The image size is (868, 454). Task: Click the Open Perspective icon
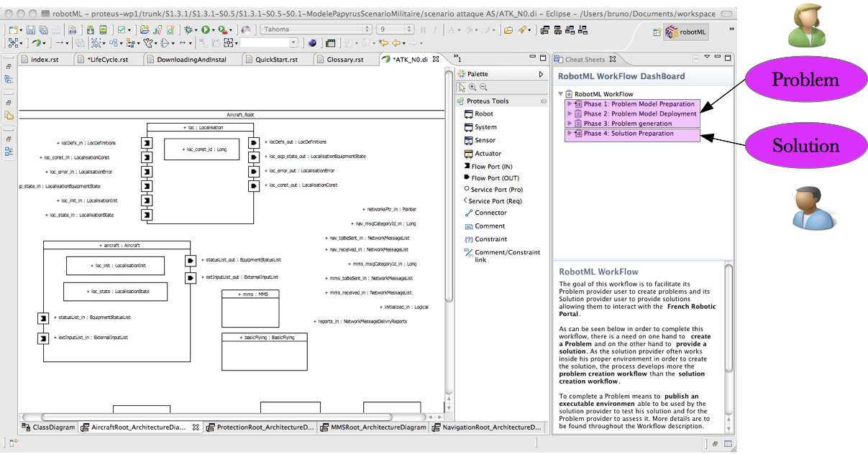tap(657, 32)
